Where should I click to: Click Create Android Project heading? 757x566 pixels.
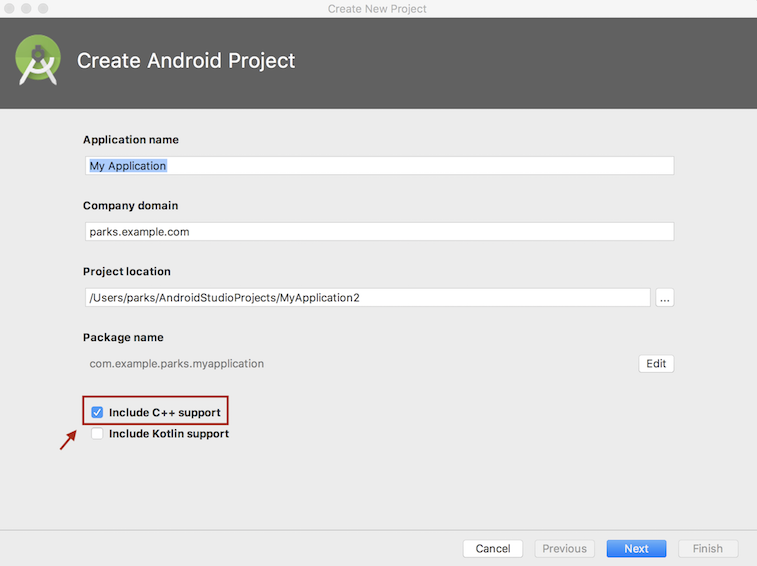(186, 61)
